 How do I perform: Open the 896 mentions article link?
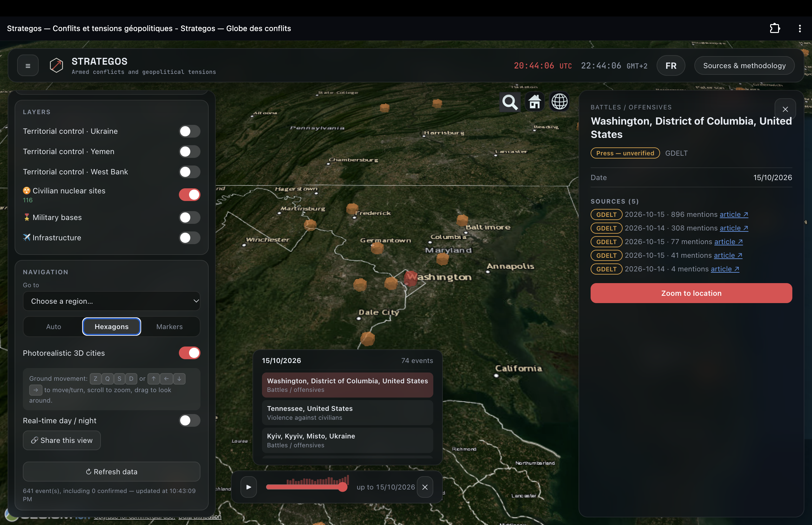pyautogui.click(x=734, y=214)
